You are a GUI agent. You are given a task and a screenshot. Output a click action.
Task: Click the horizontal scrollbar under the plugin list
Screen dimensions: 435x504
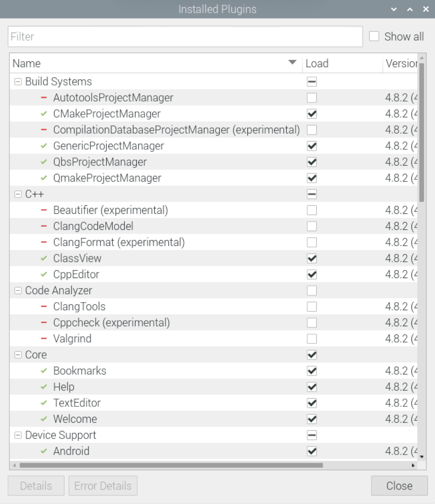[171, 465]
